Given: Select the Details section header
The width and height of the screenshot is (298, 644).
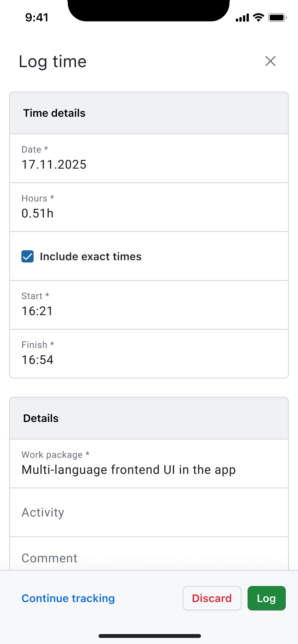Looking at the screenshot, I should click(x=40, y=418).
